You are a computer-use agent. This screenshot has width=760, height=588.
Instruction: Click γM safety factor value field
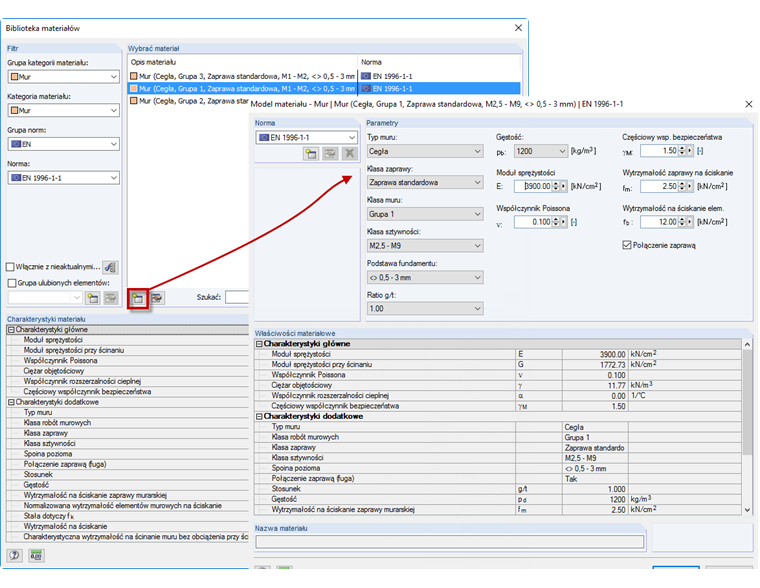(x=659, y=151)
